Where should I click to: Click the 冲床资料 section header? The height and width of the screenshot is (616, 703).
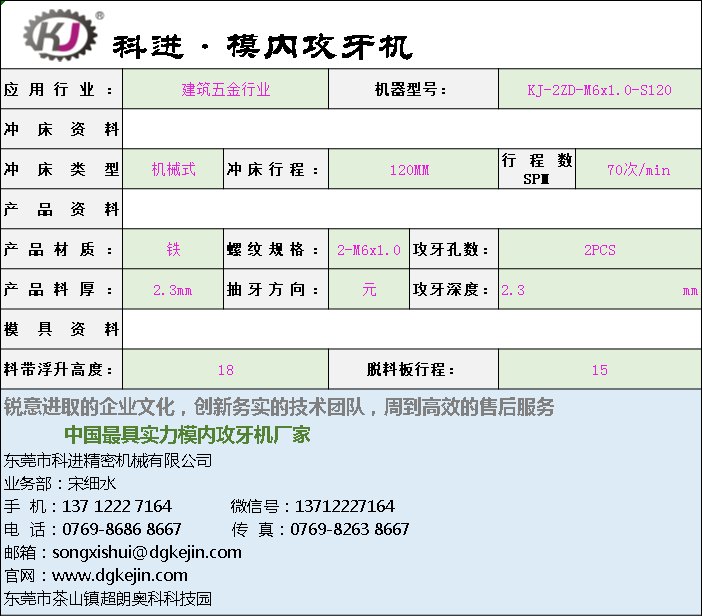(x=61, y=129)
